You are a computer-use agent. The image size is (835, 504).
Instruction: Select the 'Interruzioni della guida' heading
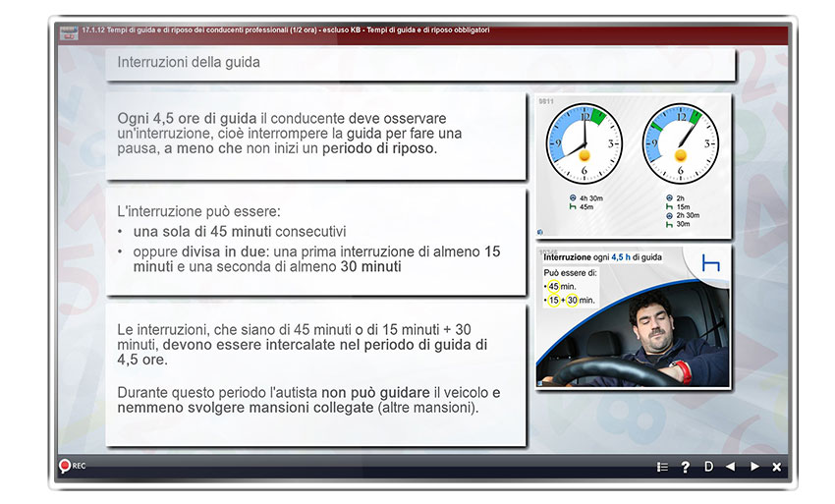point(189,63)
